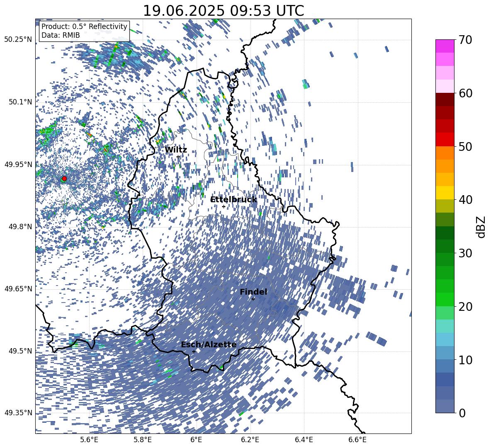491x448 pixels.
Task: Click colorbar tick label 70
Action: coord(465,40)
